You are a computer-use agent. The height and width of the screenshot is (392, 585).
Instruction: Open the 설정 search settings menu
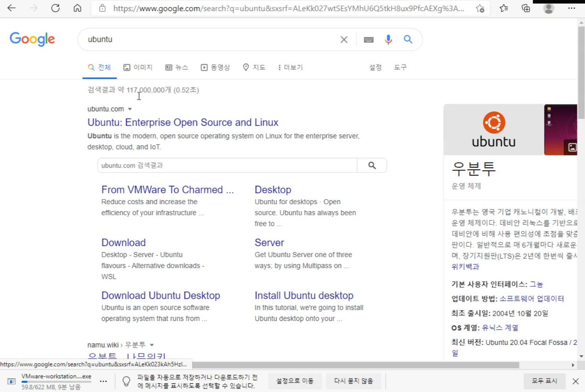click(375, 68)
